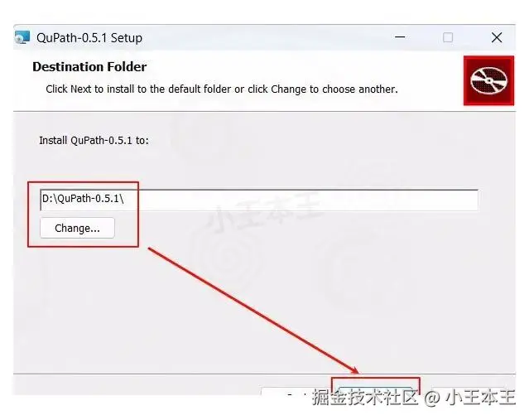Minimize the QuPath Setup window

400,37
